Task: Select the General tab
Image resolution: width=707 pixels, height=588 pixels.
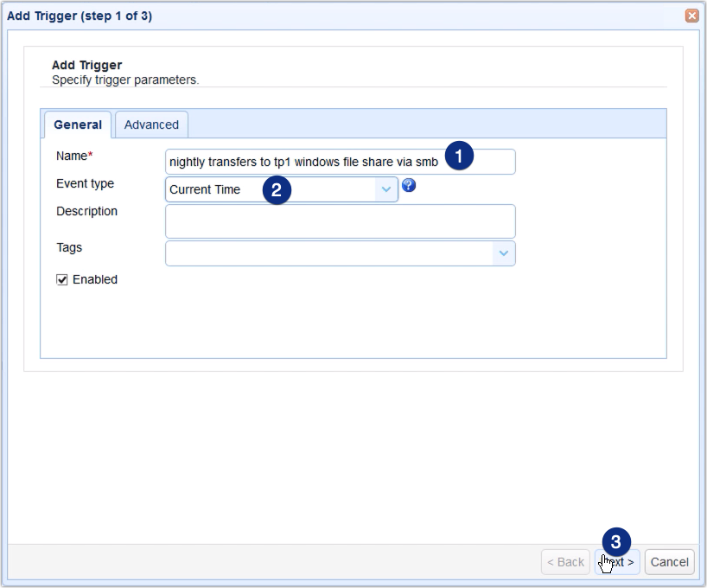Action: coord(77,125)
